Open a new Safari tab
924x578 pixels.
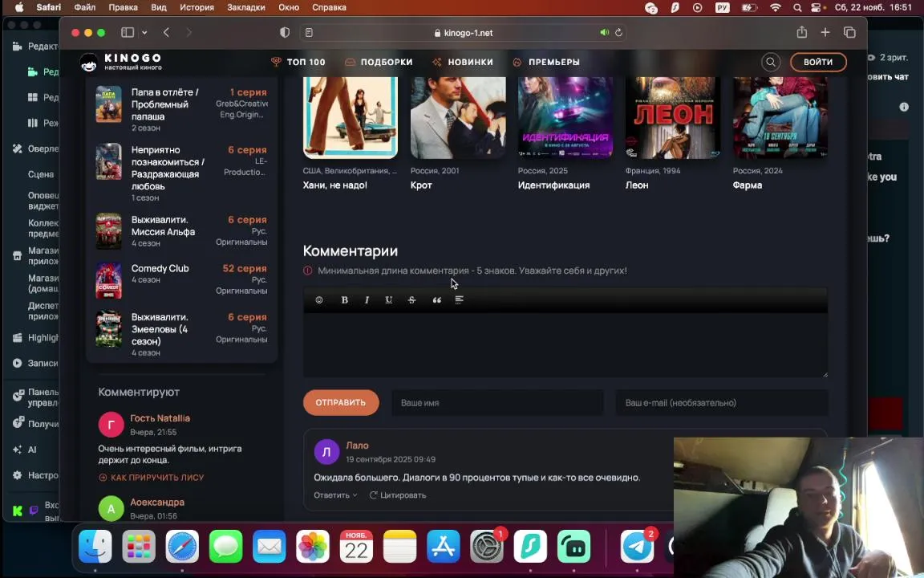pyautogui.click(x=825, y=32)
